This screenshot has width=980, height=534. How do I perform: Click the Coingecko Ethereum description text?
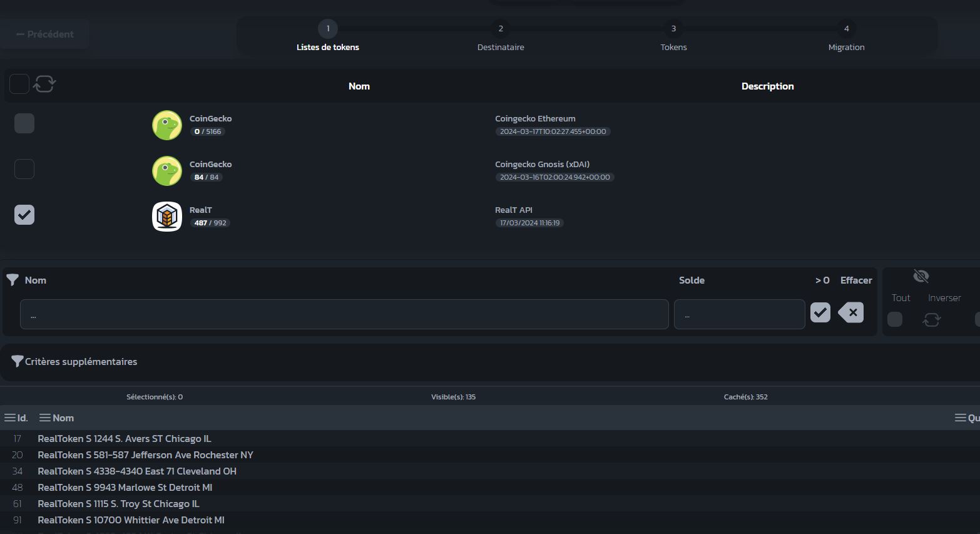click(535, 118)
